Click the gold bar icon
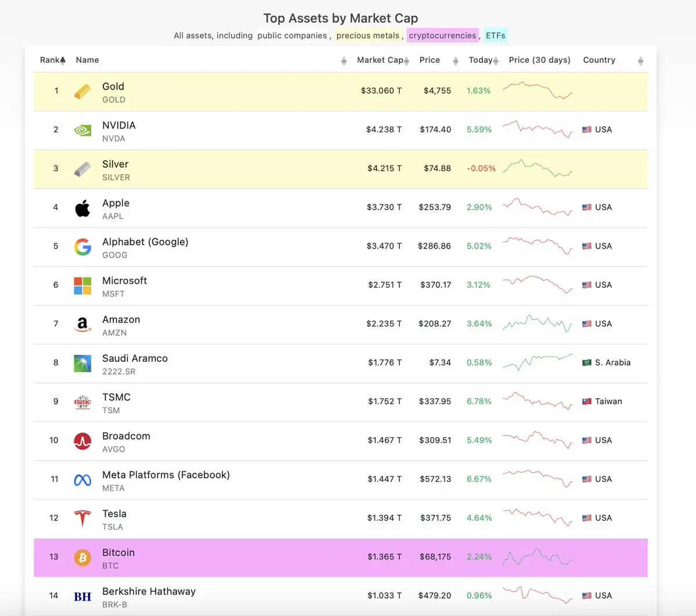Viewport: 696px width, 616px height. pyautogui.click(x=82, y=91)
